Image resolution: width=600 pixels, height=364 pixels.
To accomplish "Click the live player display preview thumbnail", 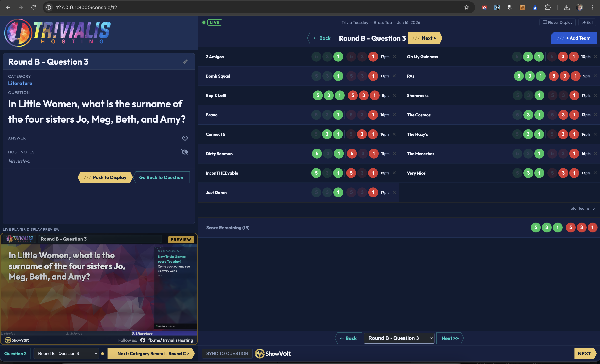I will point(99,289).
